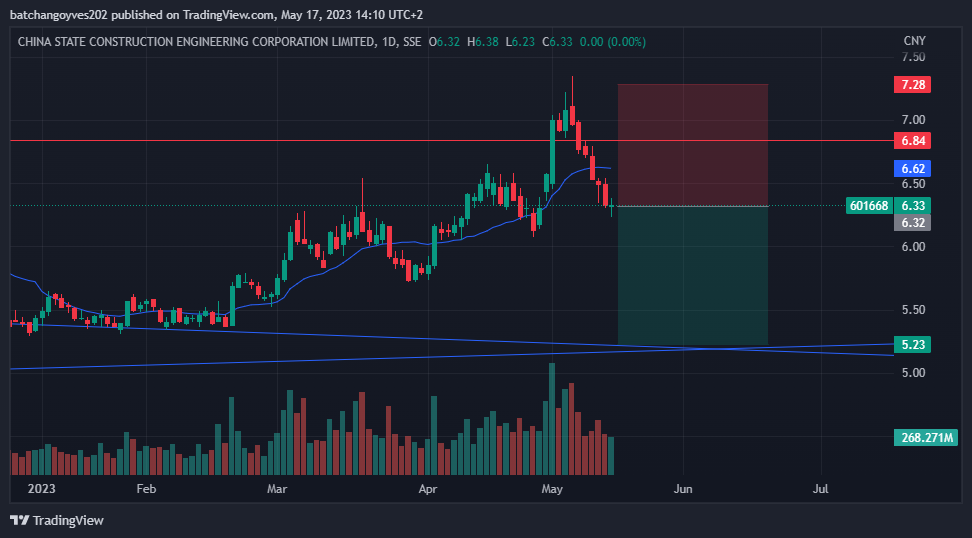Click the 601668 ticker symbol tag
Screen dimensions: 972x538
pyautogui.click(x=869, y=206)
